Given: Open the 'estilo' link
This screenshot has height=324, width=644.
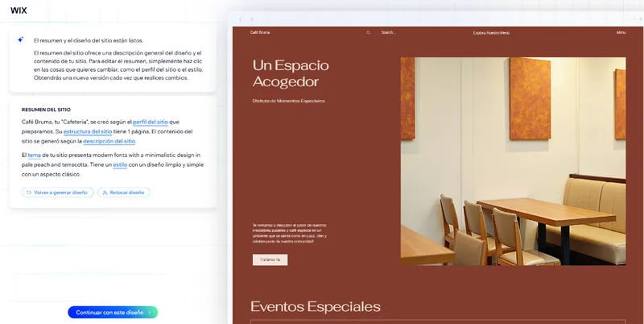Looking at the screenshot, I should [120, 164].
